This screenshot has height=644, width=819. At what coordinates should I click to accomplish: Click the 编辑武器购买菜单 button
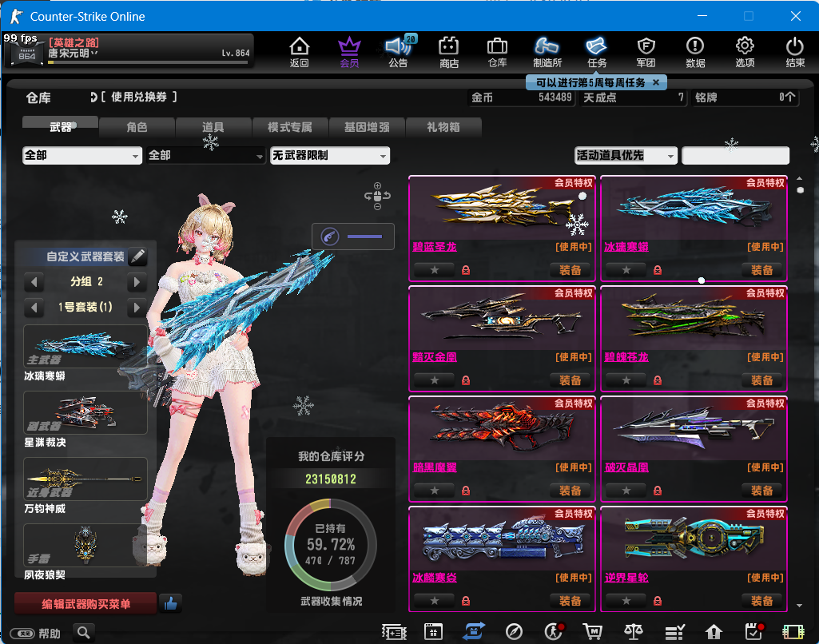point(85,604)
